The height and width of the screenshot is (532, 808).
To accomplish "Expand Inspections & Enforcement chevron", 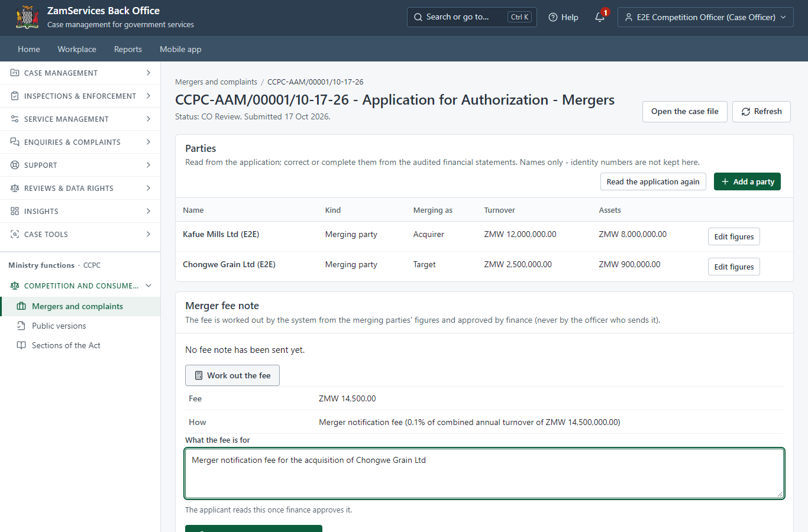I will pos(148,96).
